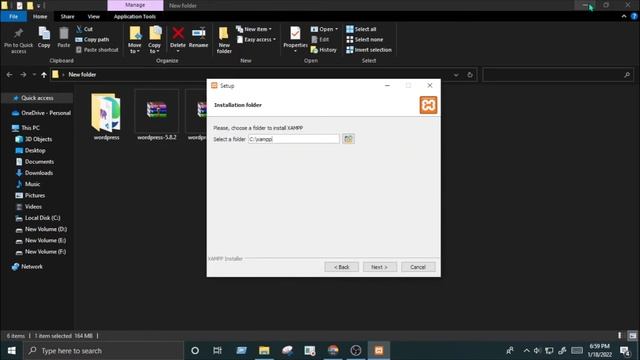Open Explorer help icon
Screen dimensions: 640x360
pos(634,16)
